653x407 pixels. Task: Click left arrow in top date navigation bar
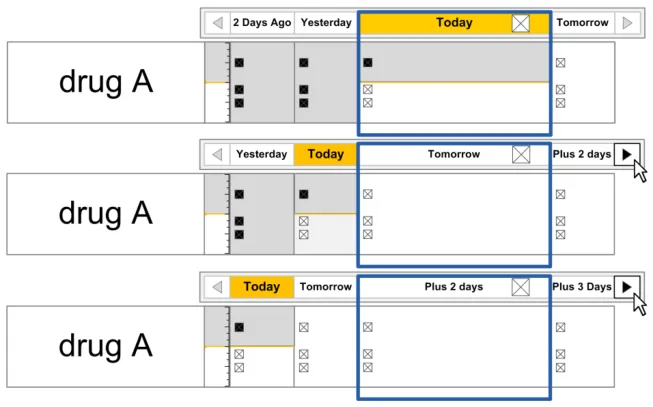217,23
